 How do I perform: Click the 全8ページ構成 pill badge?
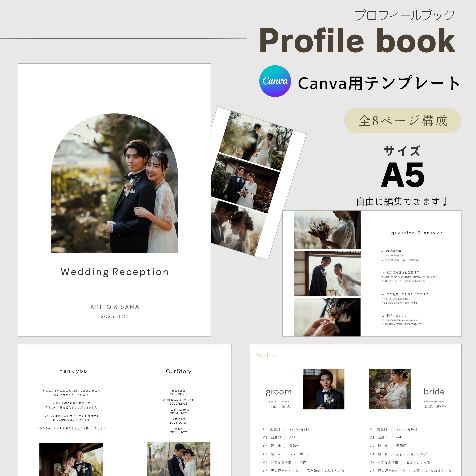[402, 121]
